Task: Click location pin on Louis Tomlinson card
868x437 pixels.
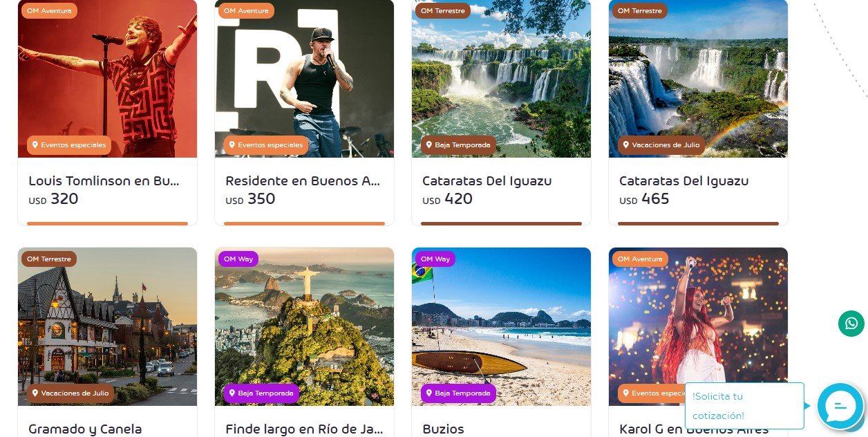Action: (35, 145)
